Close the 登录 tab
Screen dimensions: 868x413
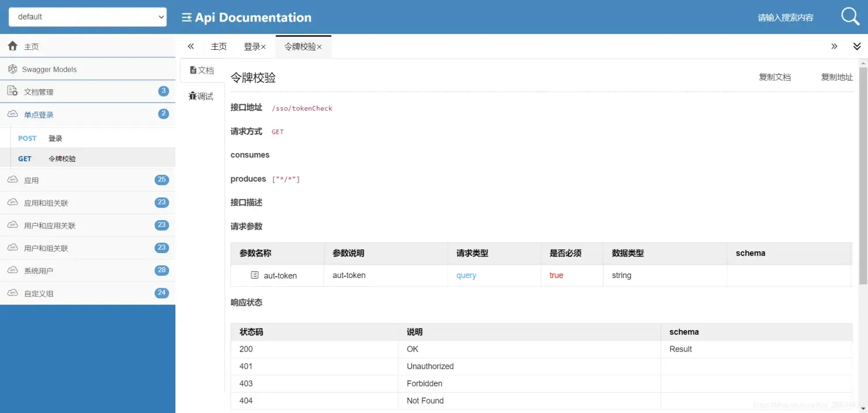[263, 47]
